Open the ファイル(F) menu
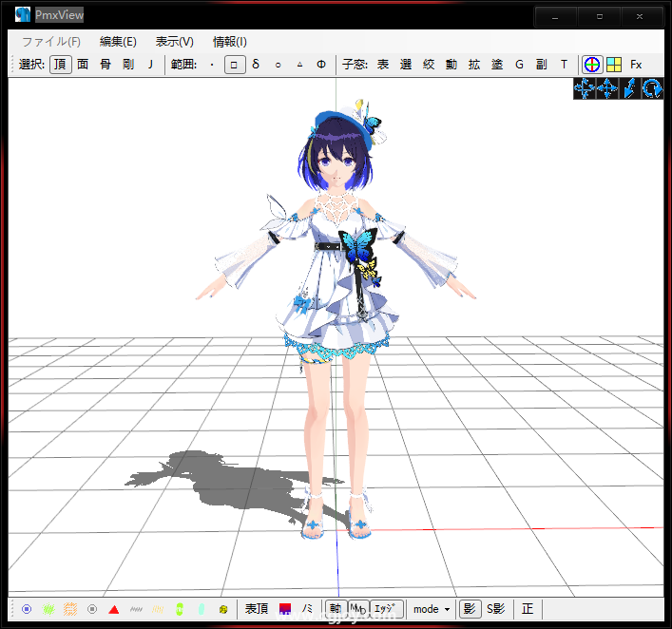The height and width of the screenshot is (629, 672). [x=51, y=42]
